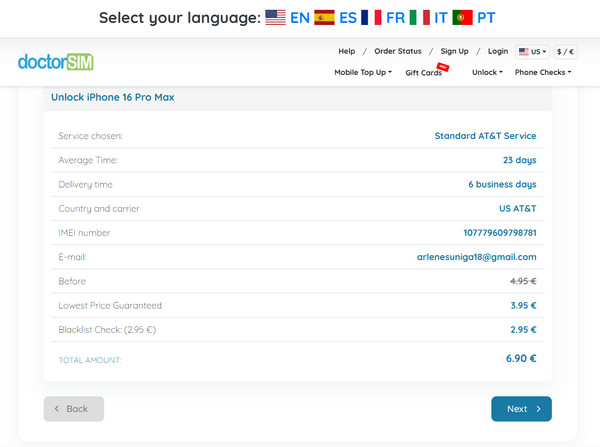Click the TOTAL AMOUNT label
This screenshot has height=447, width=600.
click(90, 360)
